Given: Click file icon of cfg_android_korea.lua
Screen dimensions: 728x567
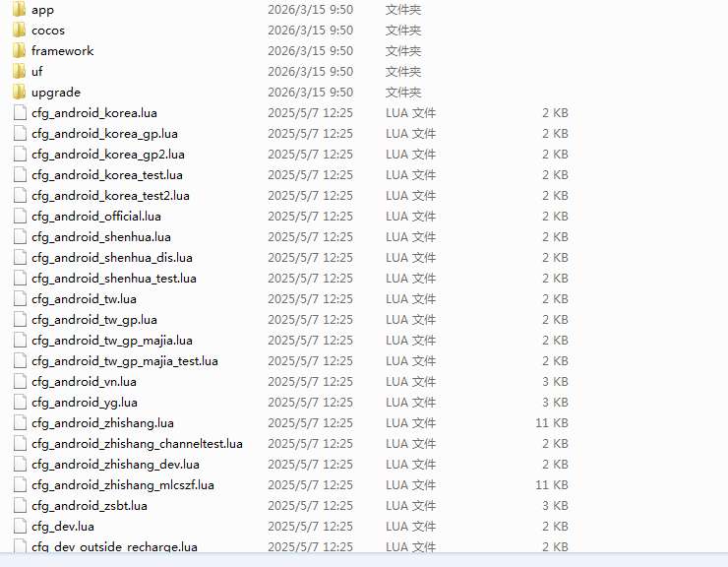Looking at the screenshot, I should click(20, 112).
